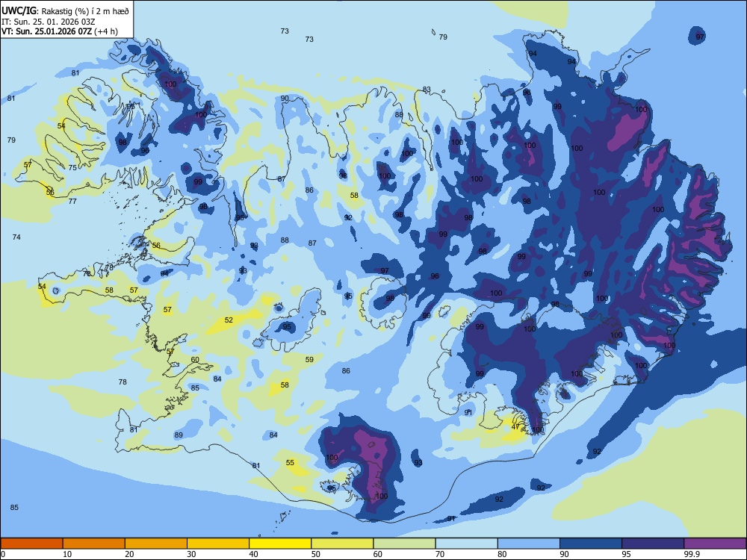Click the title text 'UWC/IG: Rakastig (%) í 2 m hæð'
The height and width of the screenshot is (560, 747).
click(65, 10)
